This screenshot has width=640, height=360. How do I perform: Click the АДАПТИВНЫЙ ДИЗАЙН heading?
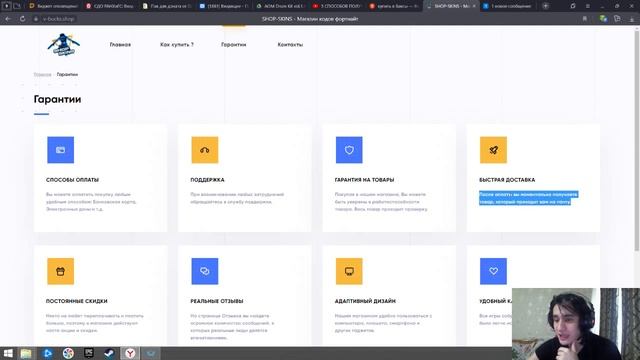365,301
